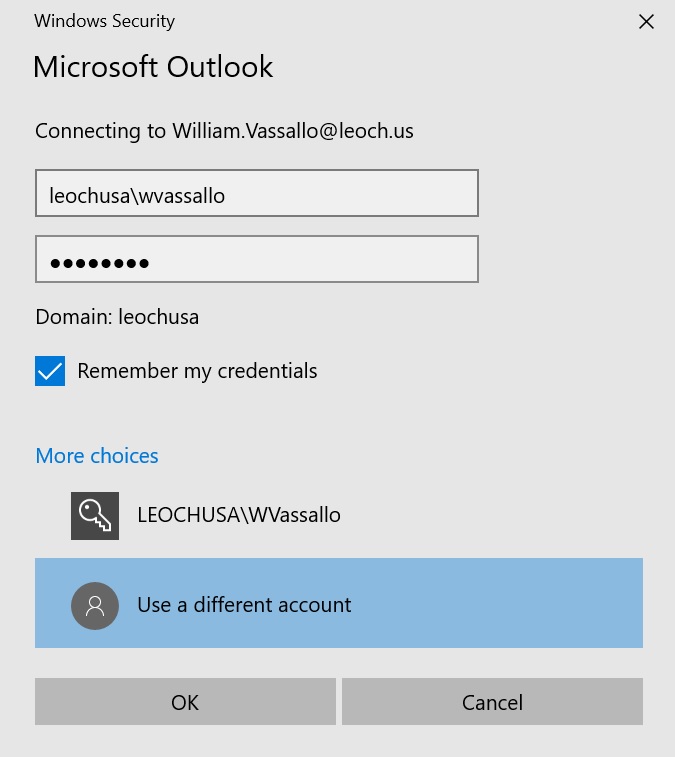This screenshot has width=675, height=757.
Task: Close the Windows Security dialog
Action: 646,22
